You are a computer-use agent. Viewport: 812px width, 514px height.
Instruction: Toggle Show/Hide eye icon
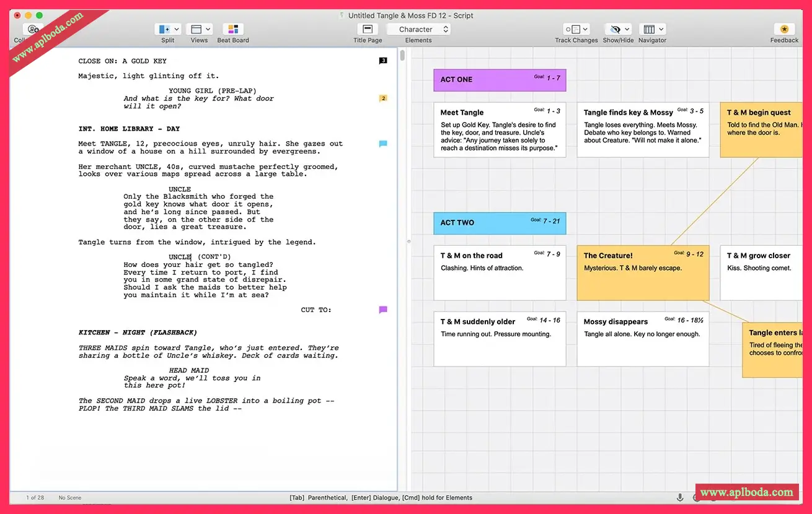pyautogui.click(x=614, y=30)
